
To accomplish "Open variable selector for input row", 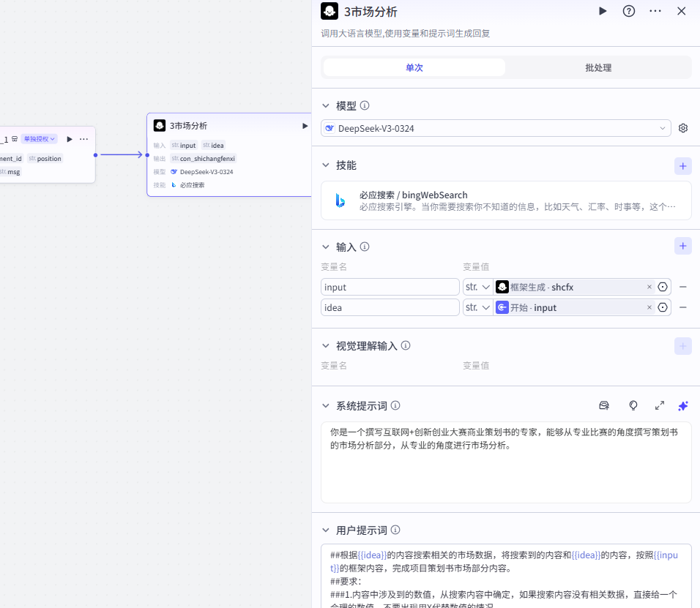I will (663, 287).
